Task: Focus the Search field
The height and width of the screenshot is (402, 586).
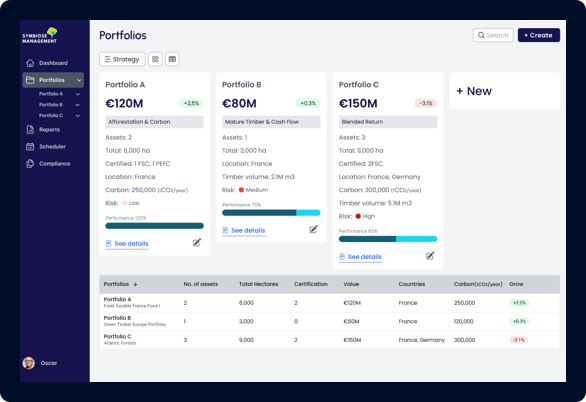Action: tap(493, 35)
